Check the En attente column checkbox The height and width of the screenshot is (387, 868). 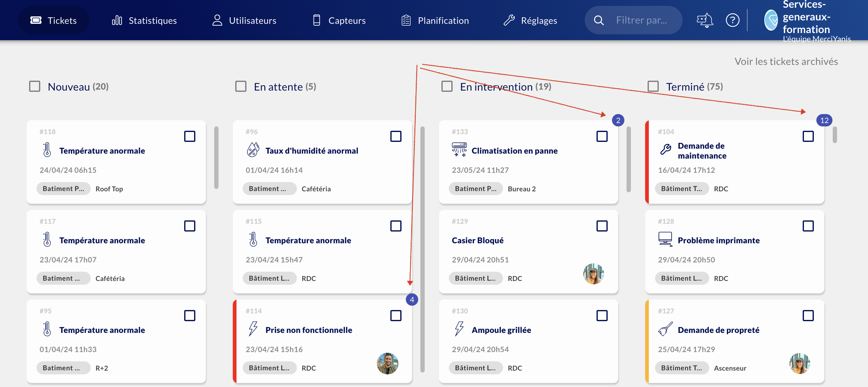241,87
